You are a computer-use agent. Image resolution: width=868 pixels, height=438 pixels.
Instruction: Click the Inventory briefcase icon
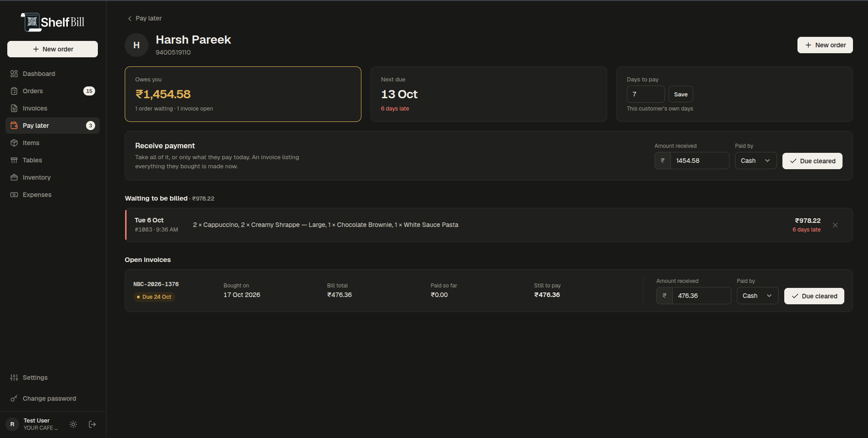coord(14,177)
